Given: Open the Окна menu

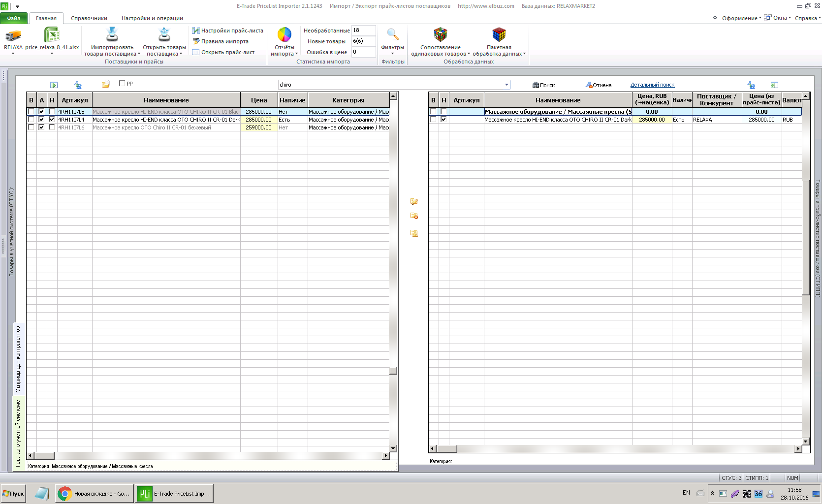Looking at the screenshot, I should [778, 18].
